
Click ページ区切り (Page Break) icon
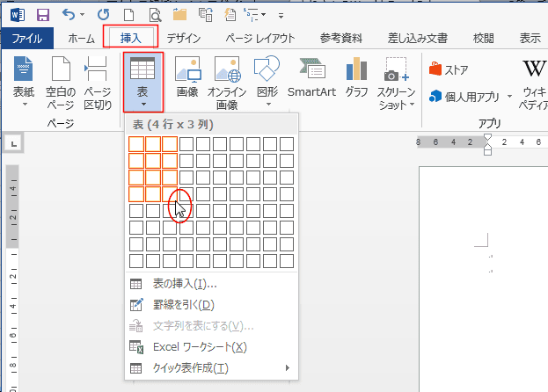[x=97, y=83]
